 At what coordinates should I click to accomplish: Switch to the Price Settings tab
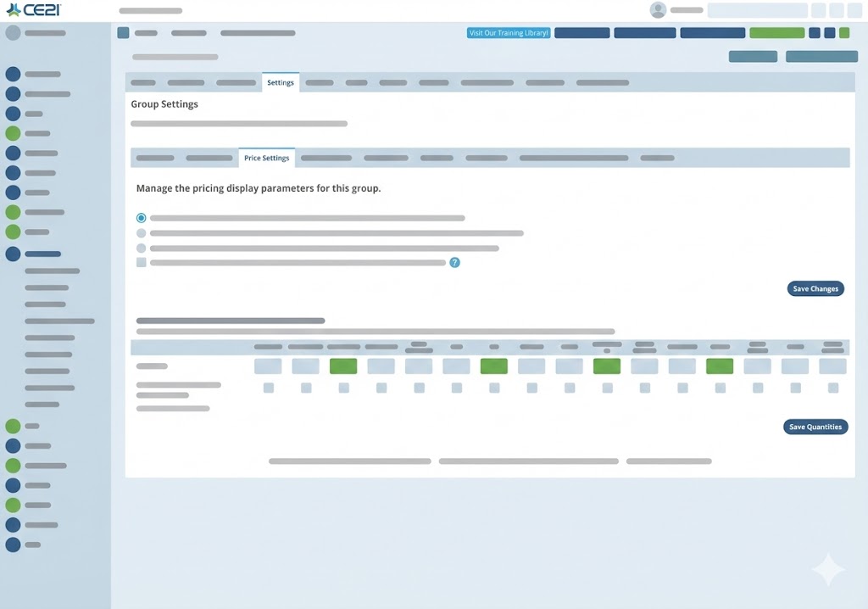pos(267,158)
